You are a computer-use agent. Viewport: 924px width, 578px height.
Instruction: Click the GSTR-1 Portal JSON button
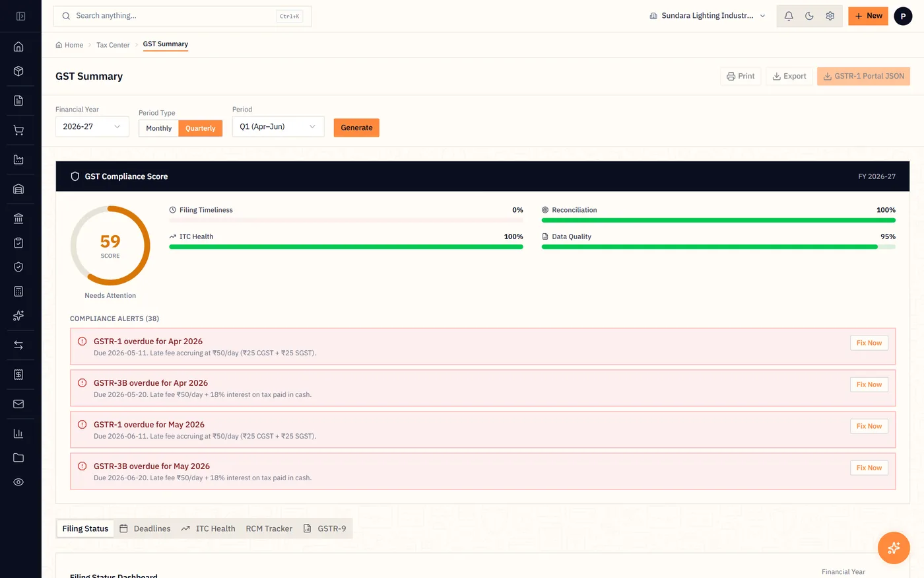pos(863,76)
